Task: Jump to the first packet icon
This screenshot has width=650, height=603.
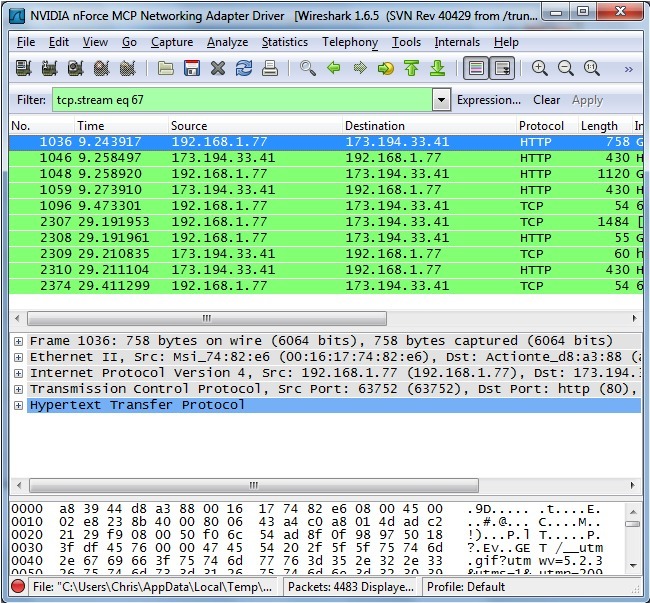Action: tap(412, 69)
